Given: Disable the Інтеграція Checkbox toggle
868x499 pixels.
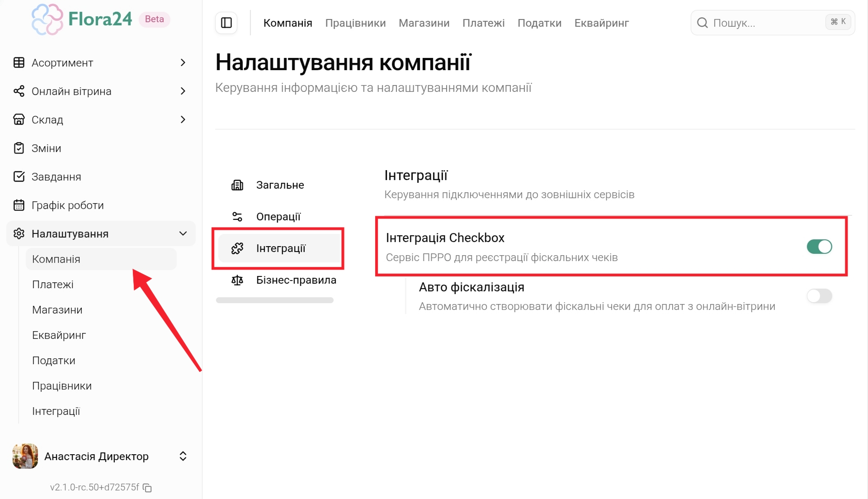Looking at the screenshot, I should (x=819, y=247).
